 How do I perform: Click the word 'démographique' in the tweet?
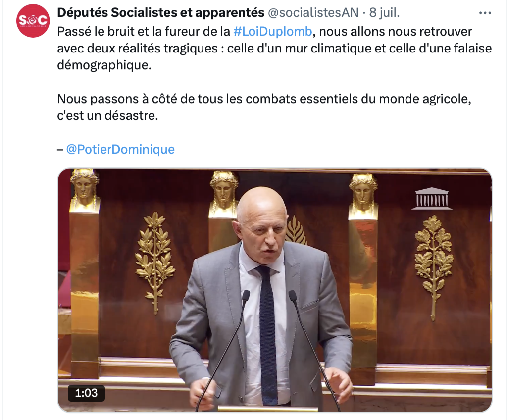104,65
